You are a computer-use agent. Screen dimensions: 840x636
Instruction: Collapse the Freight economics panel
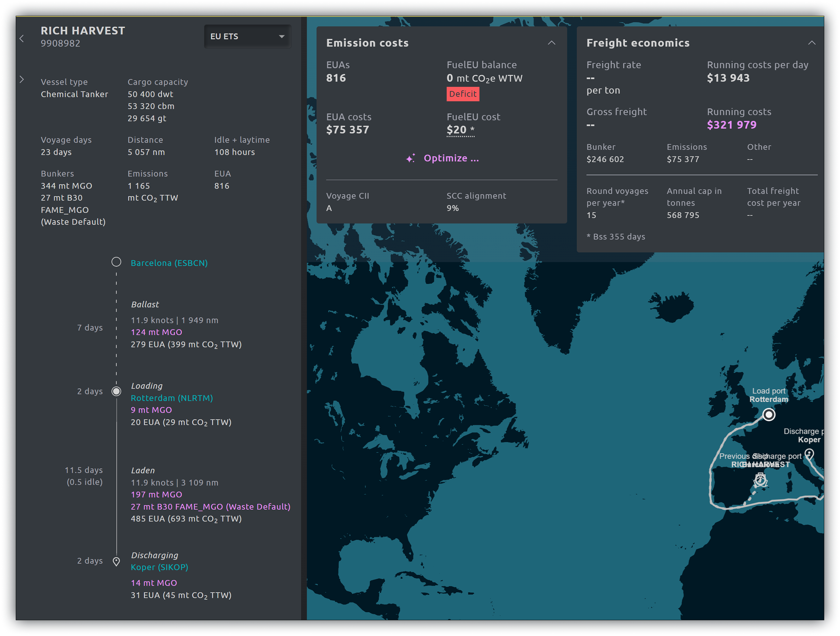click(812, 43)
